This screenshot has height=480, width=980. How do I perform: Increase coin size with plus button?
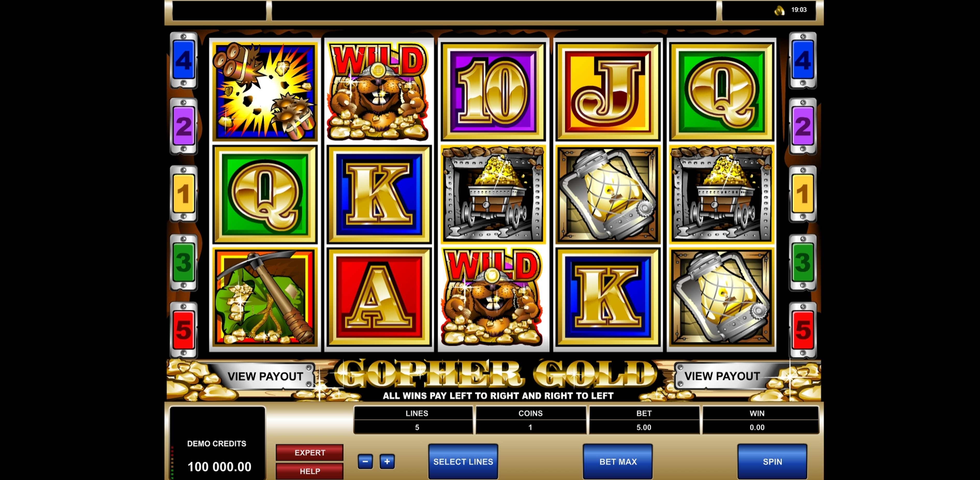click(x=387, y=461)
